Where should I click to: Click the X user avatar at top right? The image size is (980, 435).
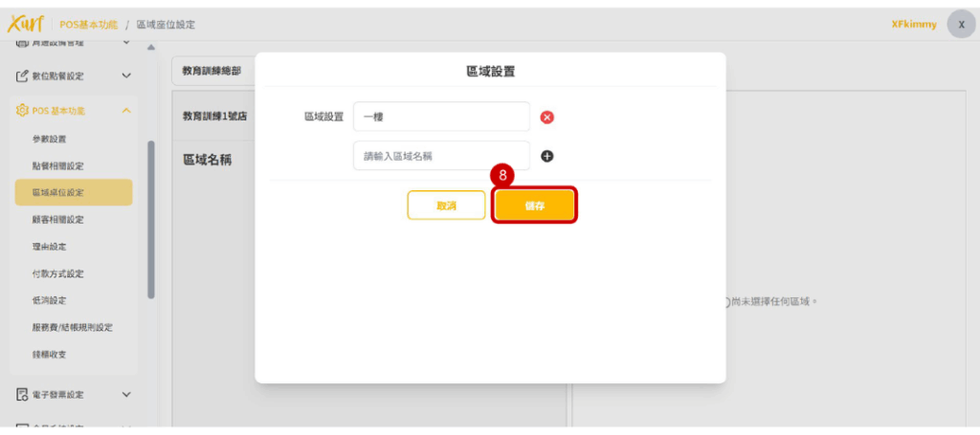[x=960, y=24]
